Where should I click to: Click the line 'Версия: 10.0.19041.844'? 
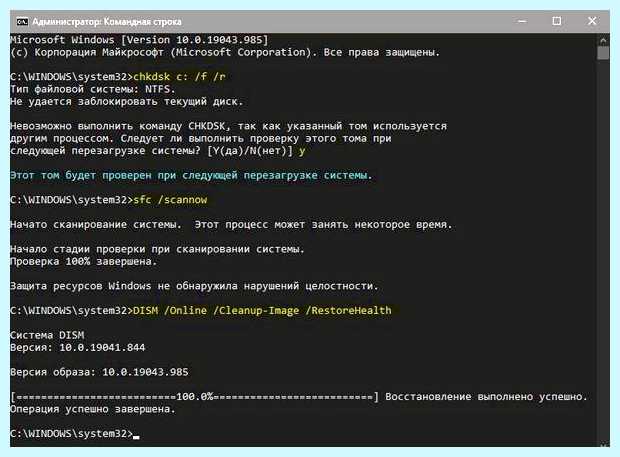[x=78, y=347]
